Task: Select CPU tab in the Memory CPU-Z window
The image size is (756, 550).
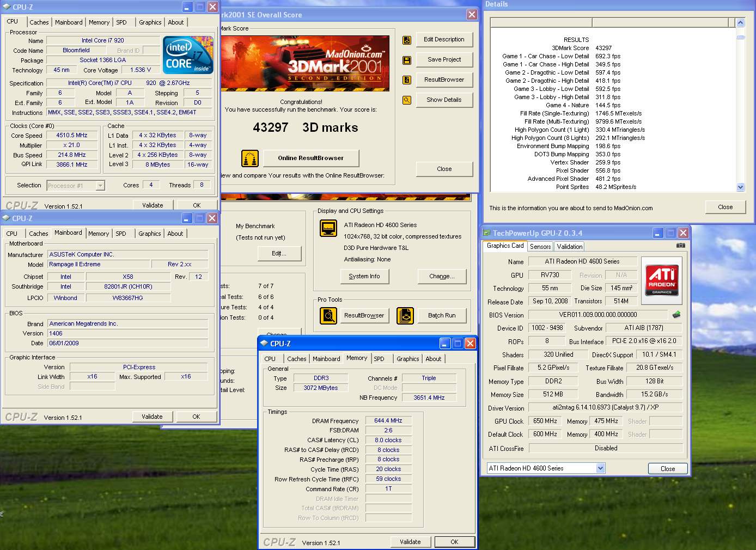Action: click(x=270, y=359)
